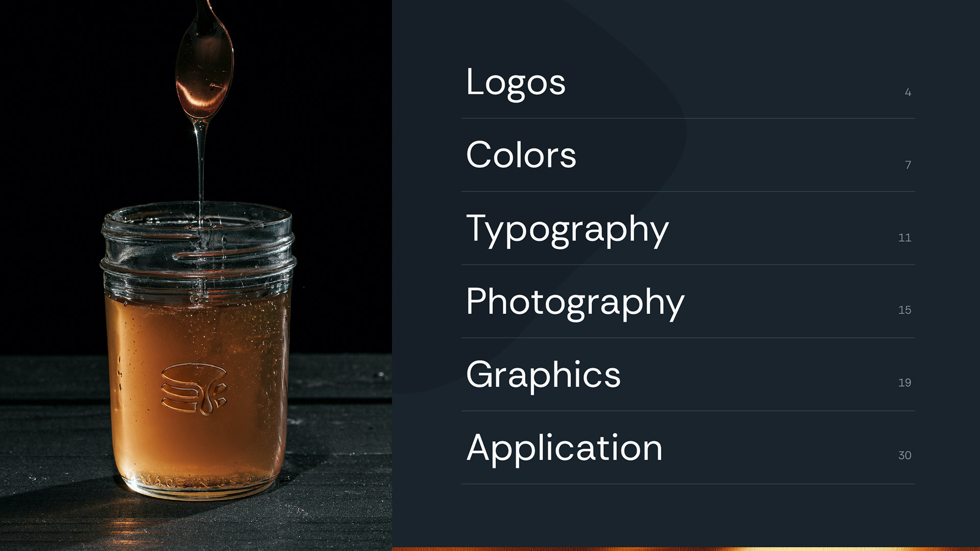Open the Graphics contents entry

pos(543,375)
